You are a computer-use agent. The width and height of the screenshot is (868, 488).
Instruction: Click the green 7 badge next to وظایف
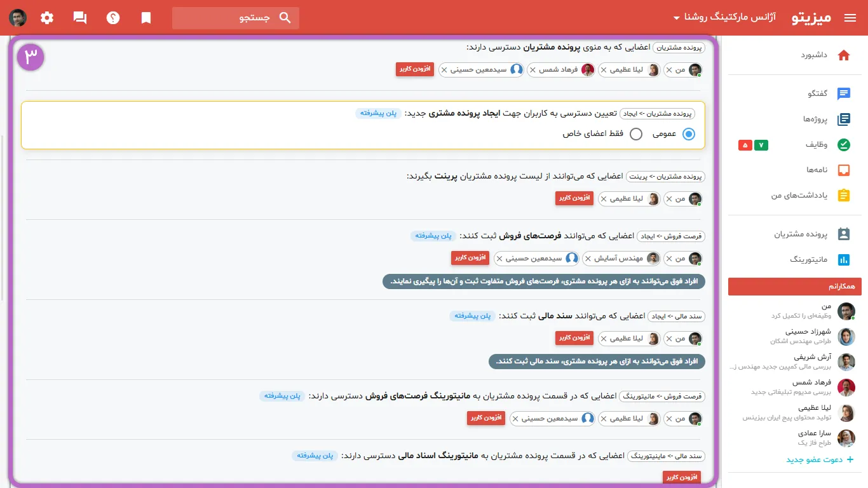click(761, 146)
